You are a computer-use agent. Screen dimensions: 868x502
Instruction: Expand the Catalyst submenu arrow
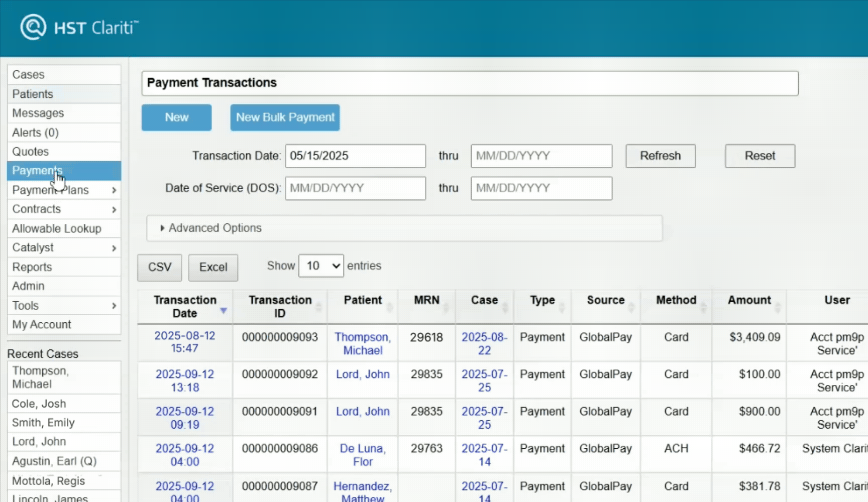[x=114, y=248]
